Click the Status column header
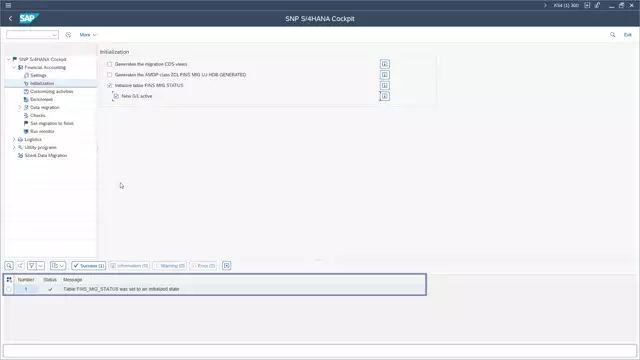The width and height of the screenshot is (640, 360). point(50,280)
